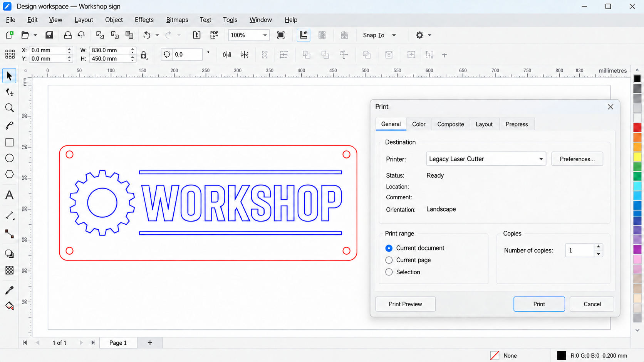Select the Zoom magnifier tool
This screenshot has height=362, width=644.
9,108
